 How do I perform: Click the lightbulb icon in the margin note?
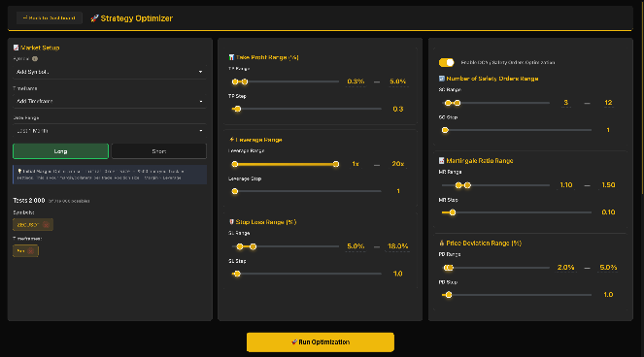(x=19, y=171)
